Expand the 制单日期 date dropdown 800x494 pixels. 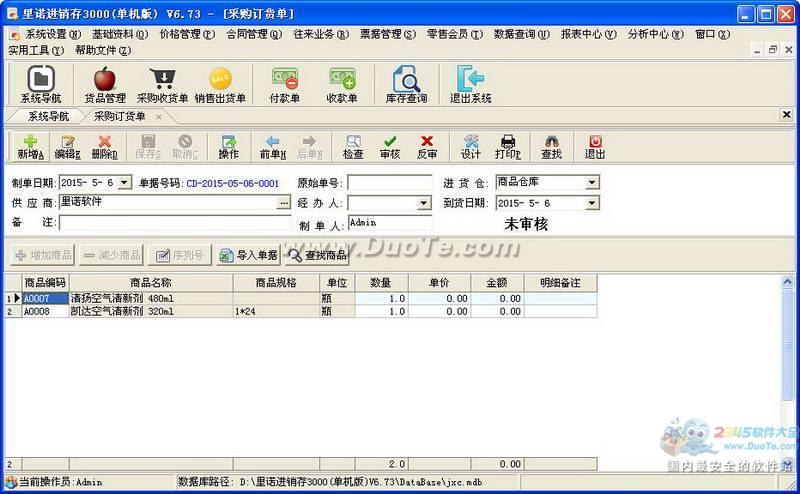[x=124, y=182]
